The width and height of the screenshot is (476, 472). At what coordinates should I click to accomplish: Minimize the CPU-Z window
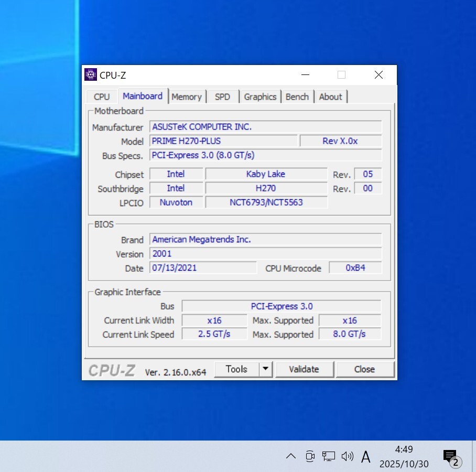(x=305, y=75)
